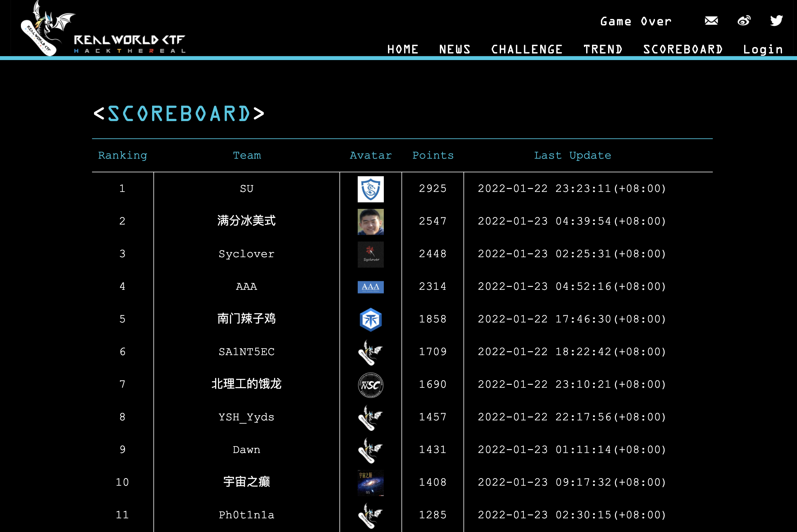
Task: Click the Points column header
Action: tap(433, 155)
